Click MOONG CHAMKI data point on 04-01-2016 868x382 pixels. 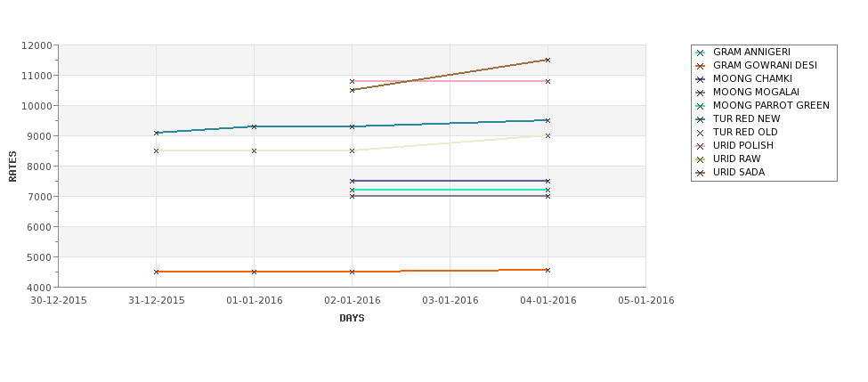click(548, 181)
